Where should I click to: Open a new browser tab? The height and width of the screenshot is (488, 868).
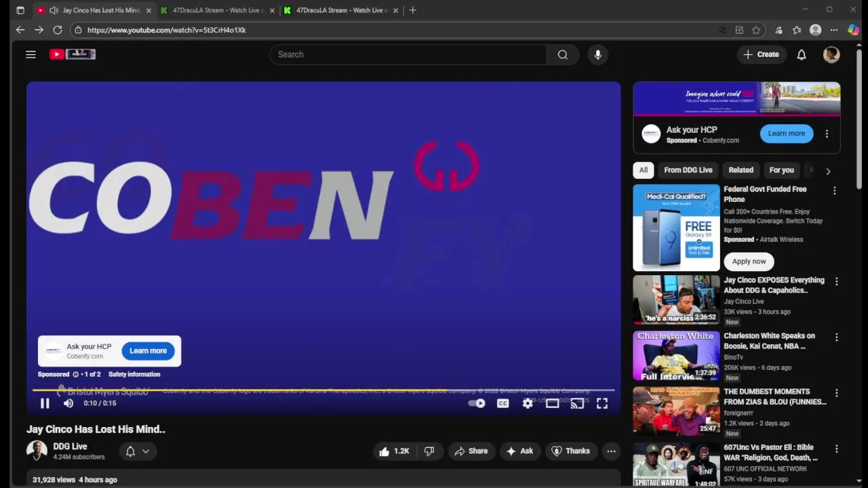pyautogui.click(x=412, y=10)
